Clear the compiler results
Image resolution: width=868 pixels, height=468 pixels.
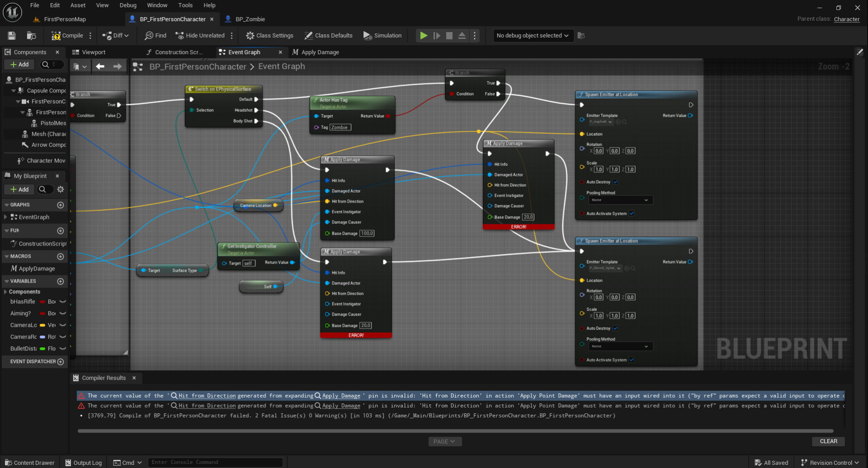(x=828, y=441)
